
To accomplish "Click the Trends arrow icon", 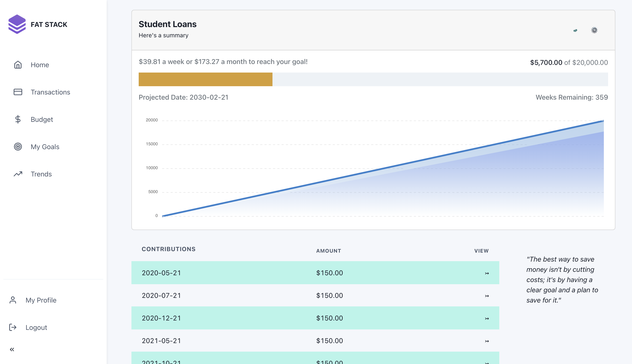I will click(18, 174).
